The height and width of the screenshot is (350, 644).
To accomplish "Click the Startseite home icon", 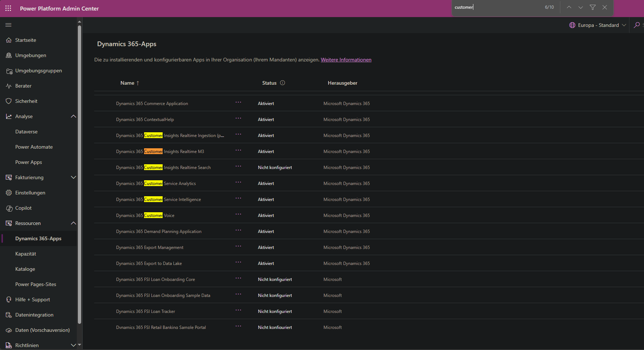I will 9,40.
